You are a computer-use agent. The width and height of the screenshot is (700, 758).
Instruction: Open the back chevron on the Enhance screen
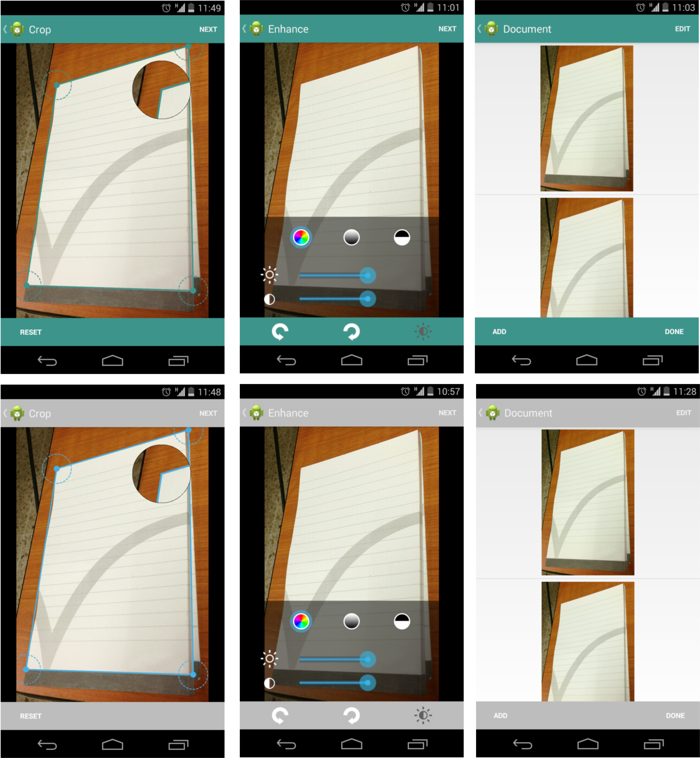click(x=243, y=29)
